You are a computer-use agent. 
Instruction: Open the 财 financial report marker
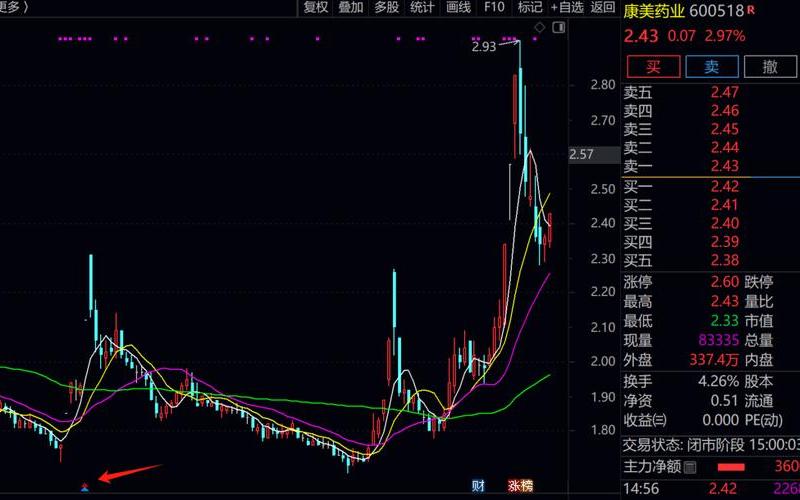[478, 486]
